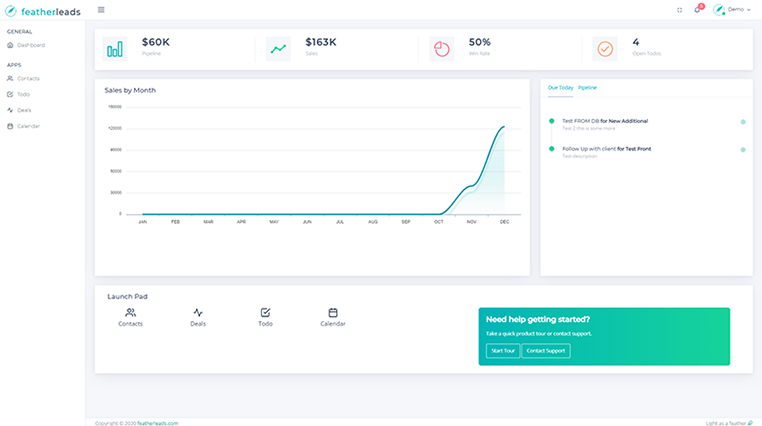The height and width of the screenshot is (426, 762).
Task: Go to Contacts in sidebar
Action: pyautogui.click(x=28, y=78)
